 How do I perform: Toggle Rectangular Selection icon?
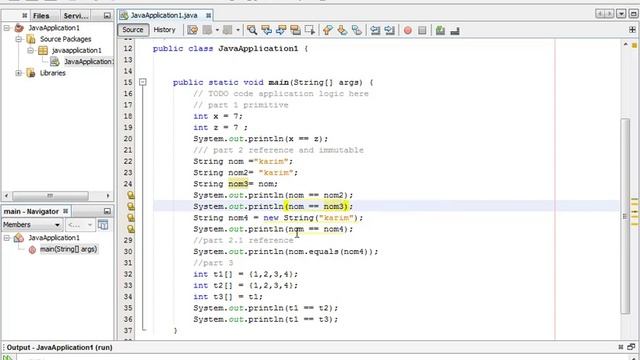pyautogui.click(x=310, y=30)
